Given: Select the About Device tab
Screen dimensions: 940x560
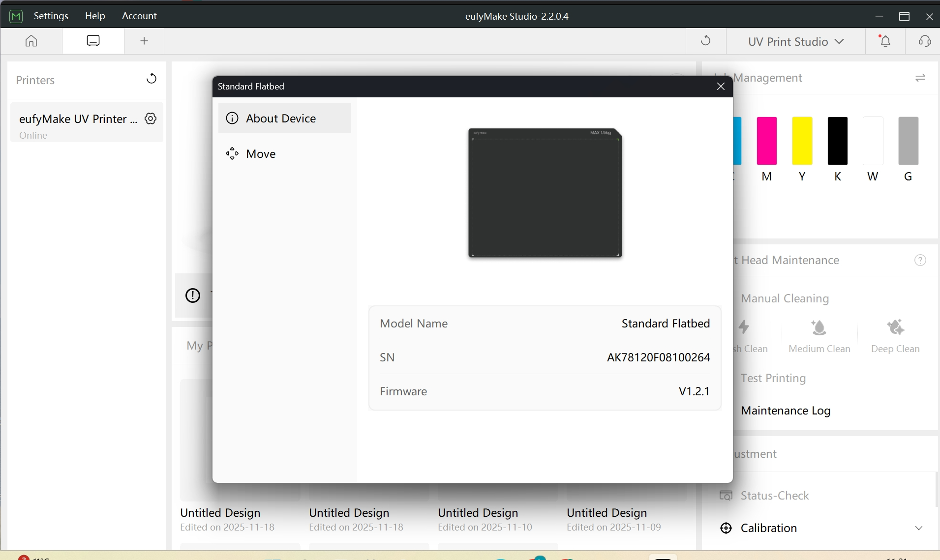Looking at the screenshot, I should 285,118.
